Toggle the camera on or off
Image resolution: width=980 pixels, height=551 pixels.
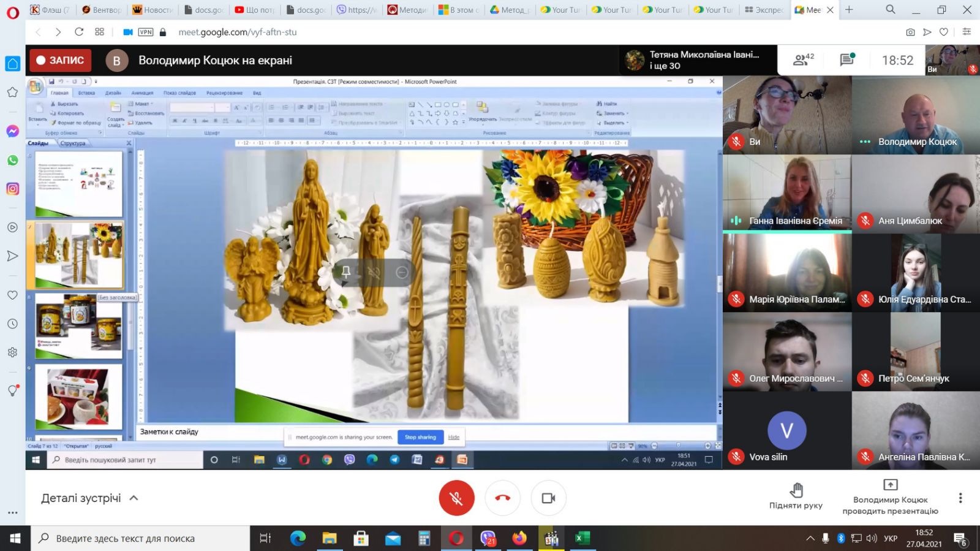click(x=548, y=498)
